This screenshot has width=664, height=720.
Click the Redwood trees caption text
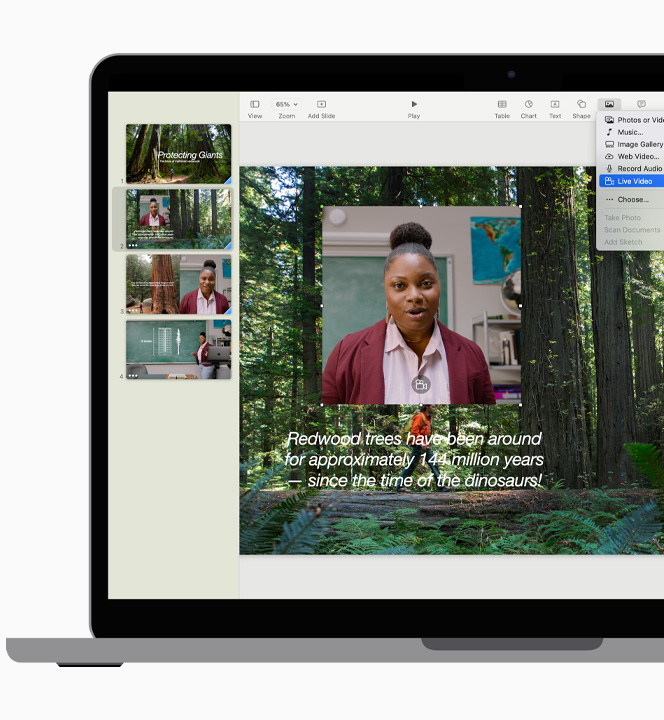click(x=414, y=459)
